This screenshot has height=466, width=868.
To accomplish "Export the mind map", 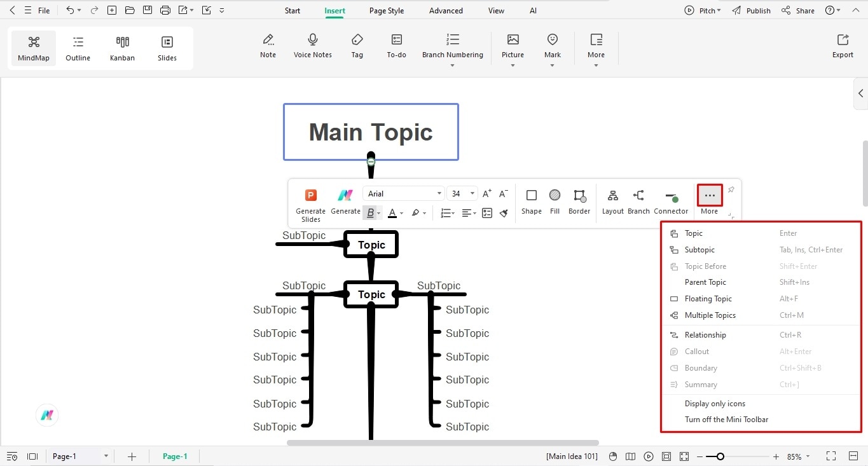I will [x=843, y=46].
